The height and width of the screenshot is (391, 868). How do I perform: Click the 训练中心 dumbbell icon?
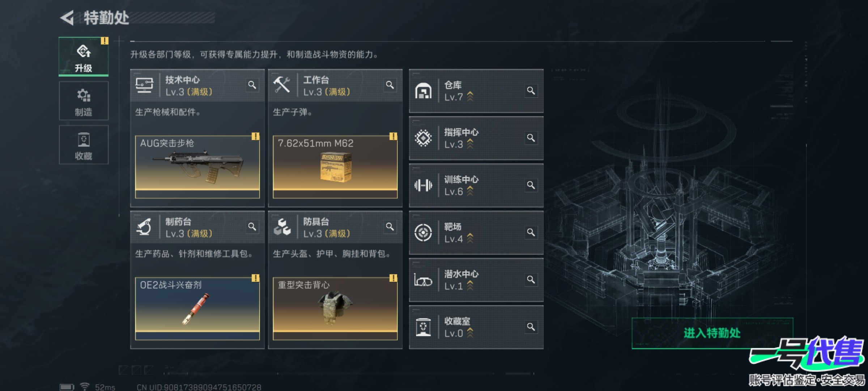click(423, 185)
